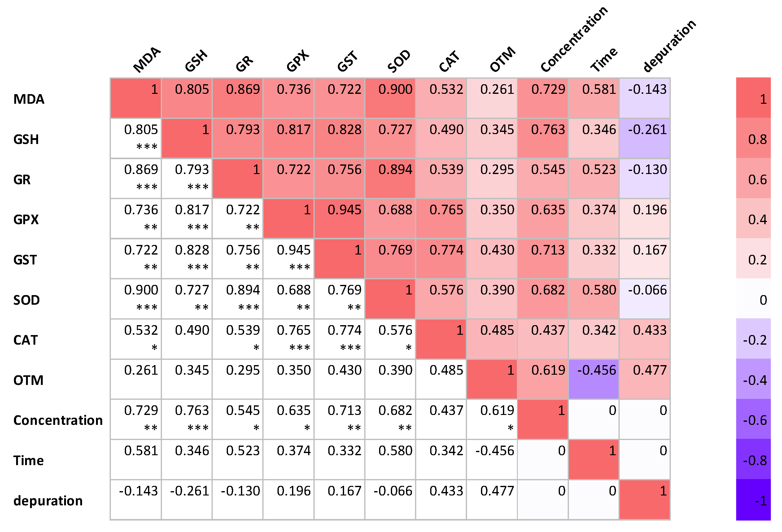
Task: Click the MDA row label
Action: pos(29,99)
